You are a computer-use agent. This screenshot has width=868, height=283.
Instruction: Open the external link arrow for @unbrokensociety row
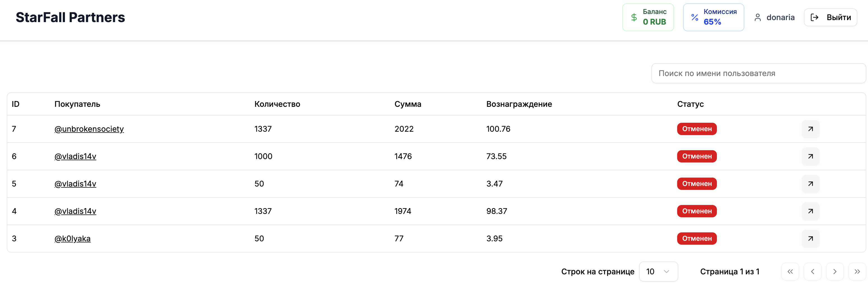click(811, 129)
